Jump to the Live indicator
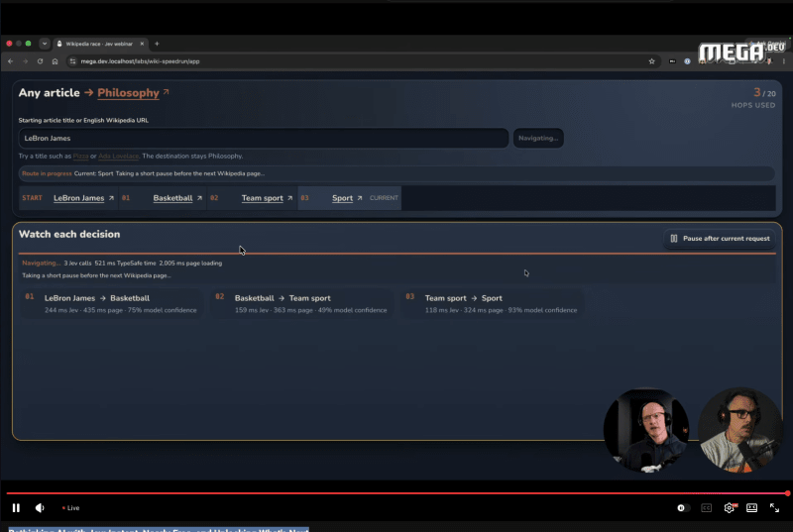Viewport: 793px width, 532px height. point(70,508)
